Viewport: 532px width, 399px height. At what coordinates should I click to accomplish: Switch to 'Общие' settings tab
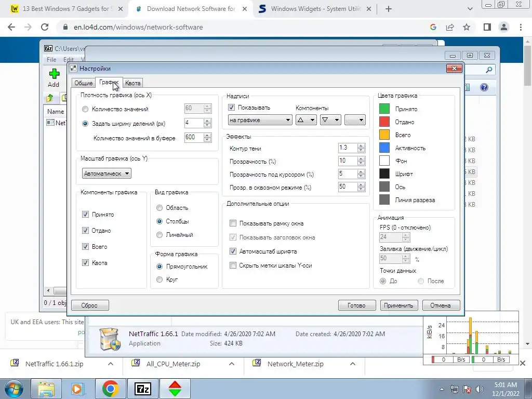tap(84, 83)
